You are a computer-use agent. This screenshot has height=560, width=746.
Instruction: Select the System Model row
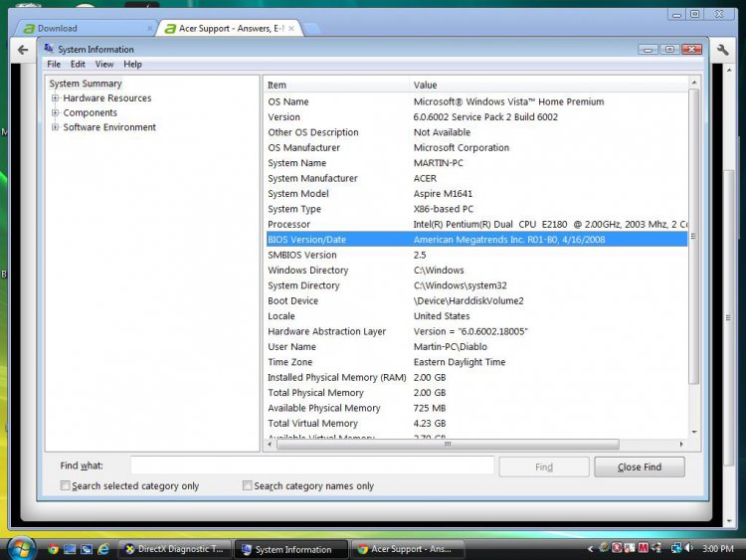476,194
